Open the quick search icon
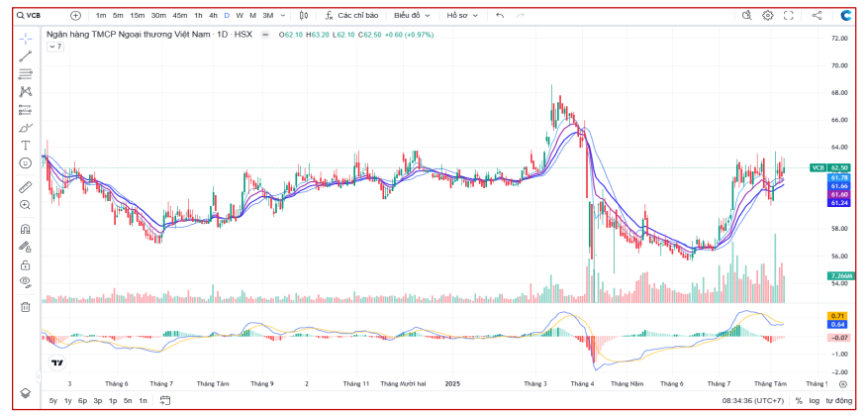Image resolution: width=868 pixels, height=416 pixels. (x=747, y=16)
